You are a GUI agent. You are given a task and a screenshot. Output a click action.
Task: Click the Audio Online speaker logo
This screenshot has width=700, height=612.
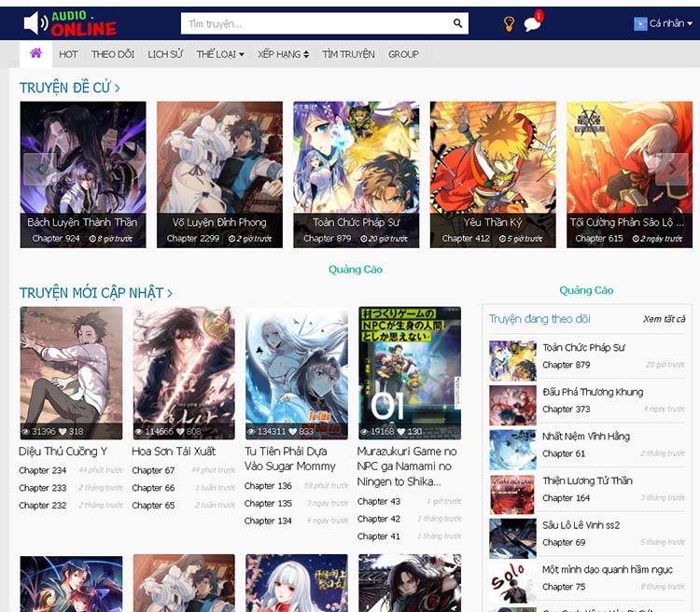(x=70, y=23)
